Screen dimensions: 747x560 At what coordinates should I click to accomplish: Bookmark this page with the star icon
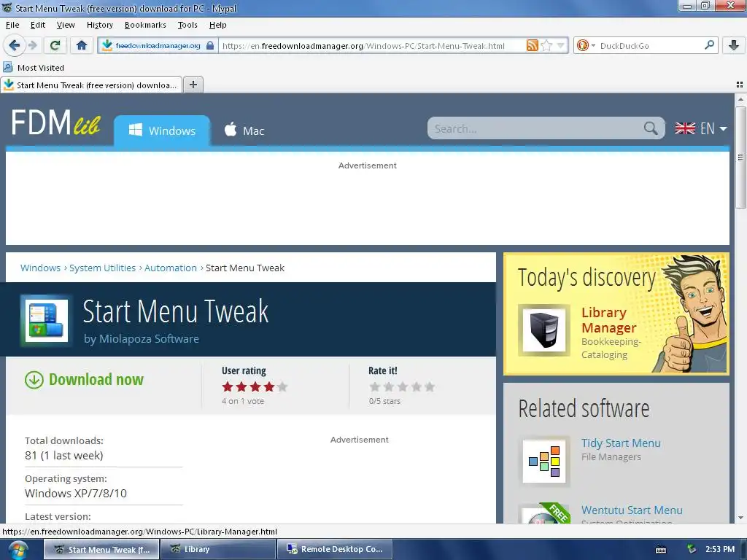pyautogui.click(x=547, y=46)
